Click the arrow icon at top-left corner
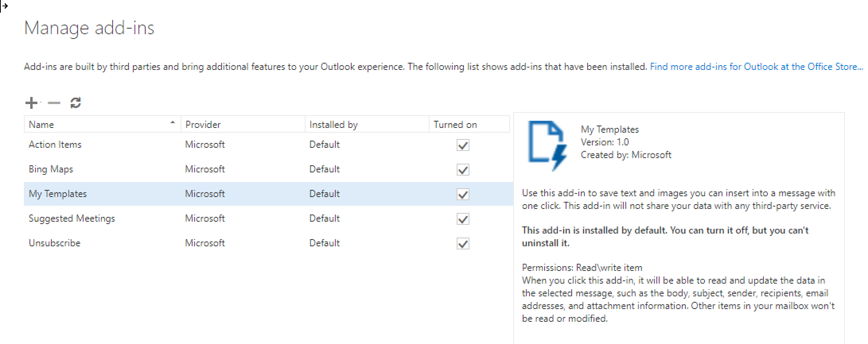This screenshot has width=868, height=344. [x=4, y=6]
